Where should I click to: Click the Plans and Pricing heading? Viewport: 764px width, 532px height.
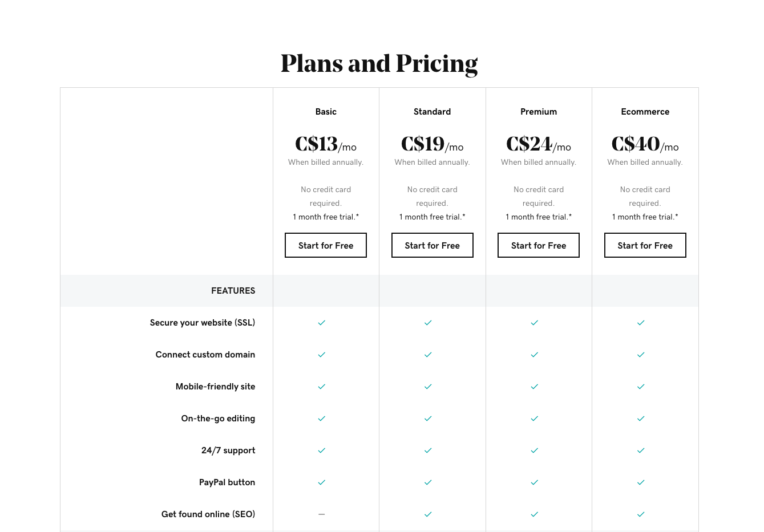pos(379,64)
